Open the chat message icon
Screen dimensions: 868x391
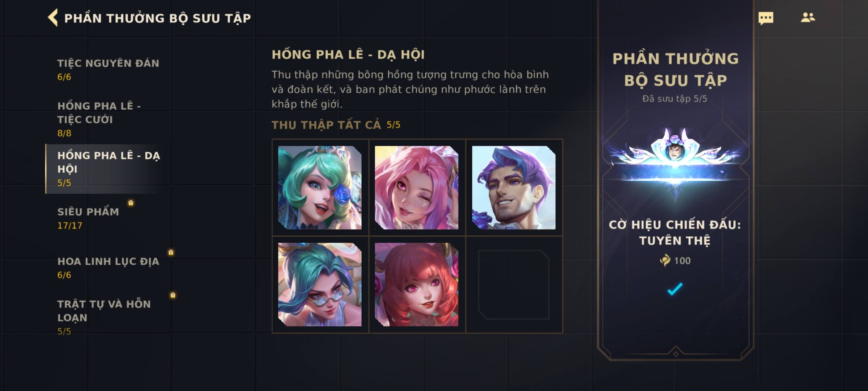point(766,18)
